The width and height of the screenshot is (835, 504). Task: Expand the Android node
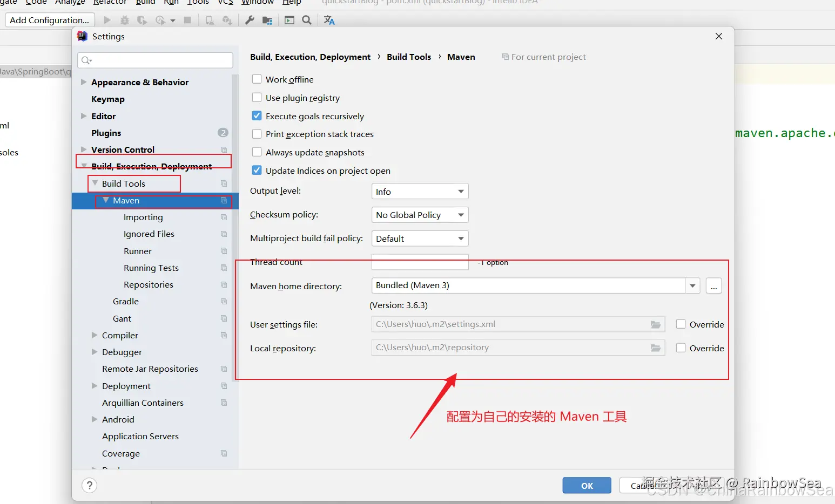tap(95, 419)
